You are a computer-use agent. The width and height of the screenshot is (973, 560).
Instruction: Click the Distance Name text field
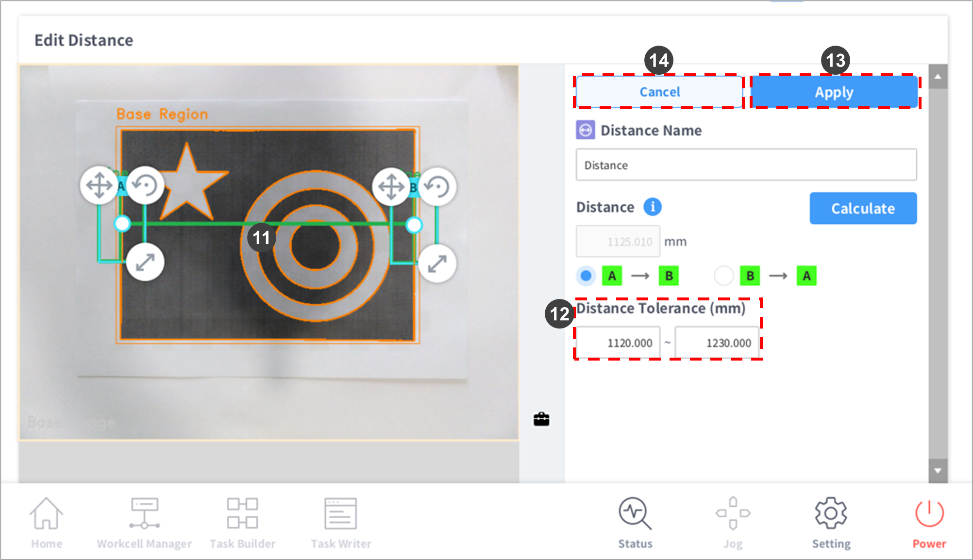click(746, 165)
